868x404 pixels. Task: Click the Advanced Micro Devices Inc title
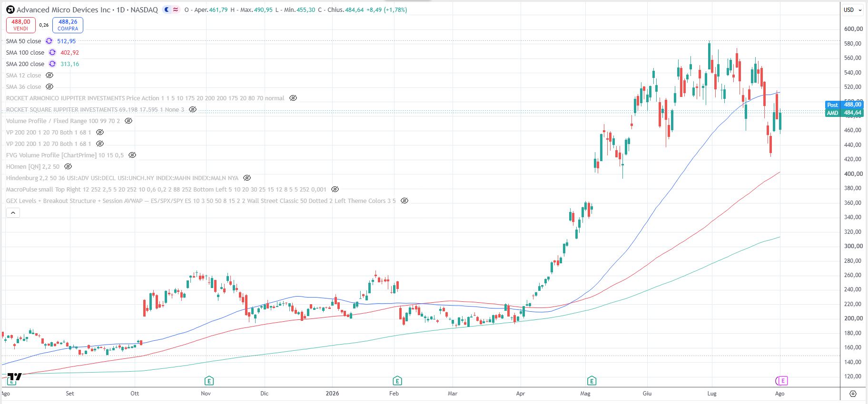tap(64, 10)
